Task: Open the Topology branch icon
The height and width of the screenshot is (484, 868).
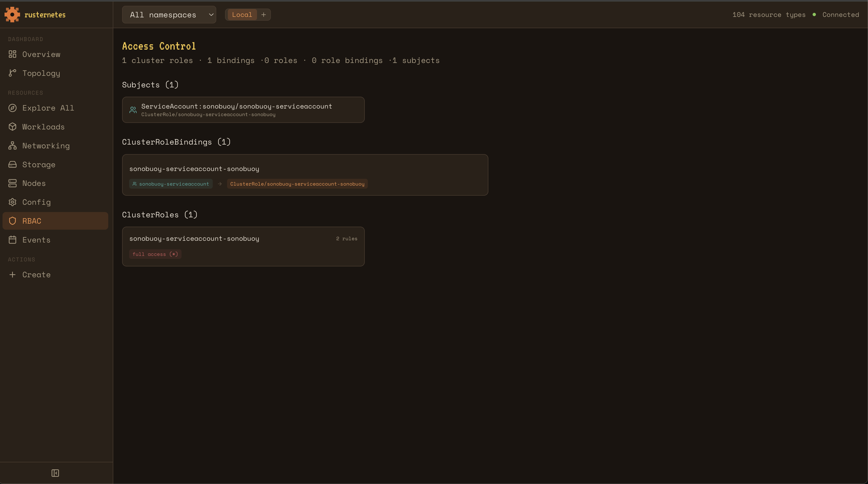Action: (13, 73)
